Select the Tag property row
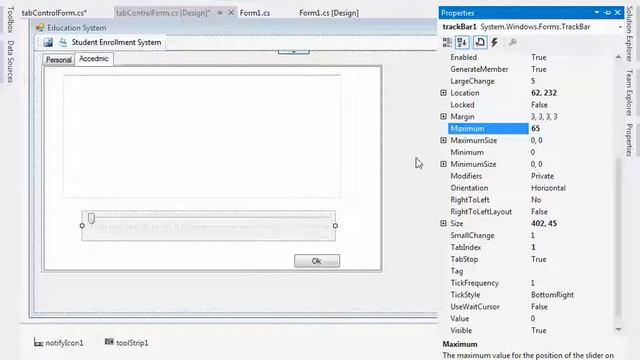Viewport: 640px width, 360px height. (531, 271)
